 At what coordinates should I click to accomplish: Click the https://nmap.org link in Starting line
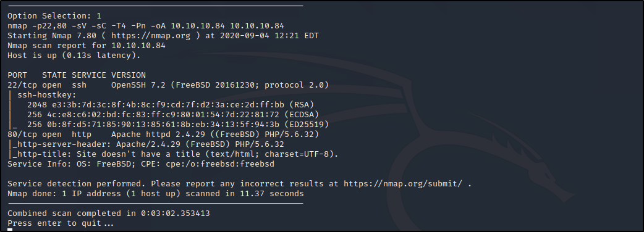point(151,36)
